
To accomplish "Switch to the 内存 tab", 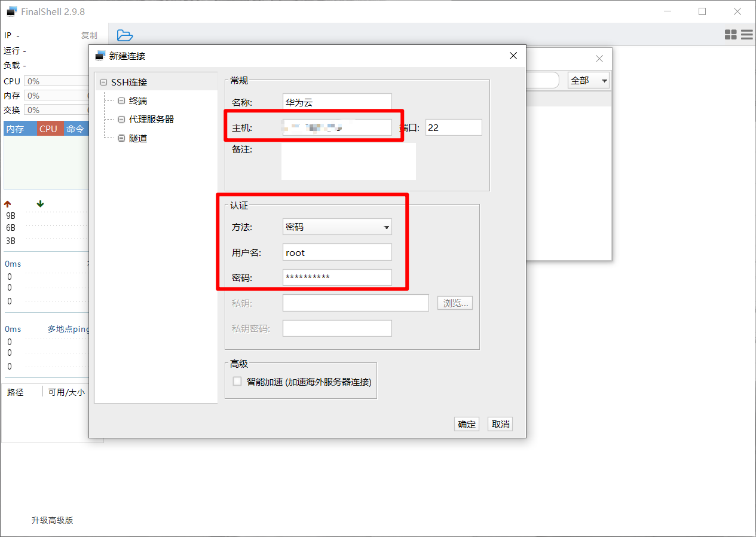I will pos(20,129).
